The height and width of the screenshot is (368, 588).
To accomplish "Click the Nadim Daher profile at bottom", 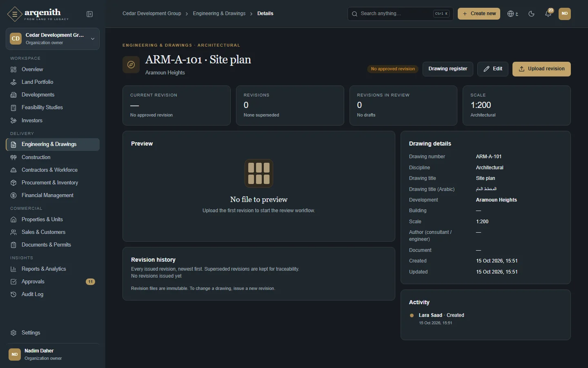I will click(53, 355).
